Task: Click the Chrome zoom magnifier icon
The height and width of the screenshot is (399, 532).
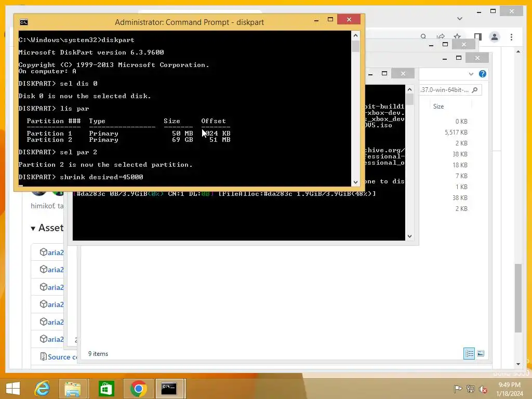Action: tap(423, 36)
